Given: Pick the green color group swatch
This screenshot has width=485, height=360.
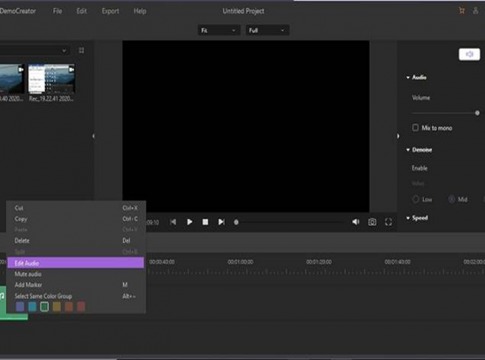Looking at the screenshot, I should tap(44, 307).
